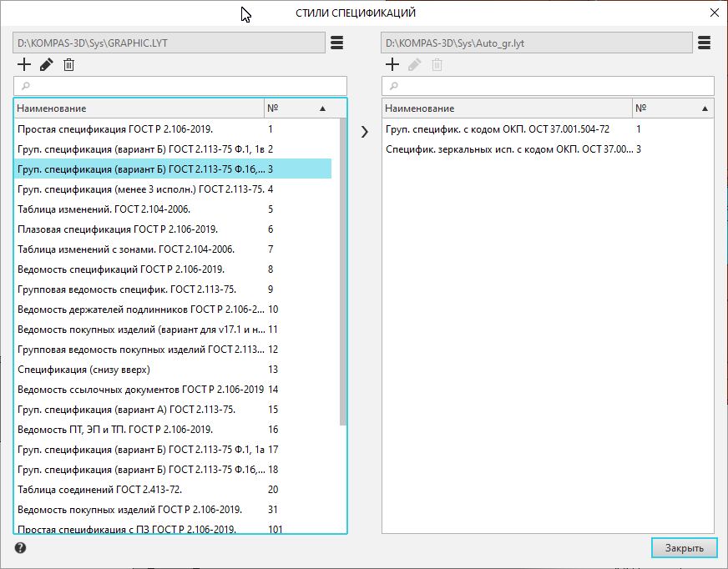
Task: Open hamburger menu next to GRAPHIC.LYT path
Action: (336, 43)
